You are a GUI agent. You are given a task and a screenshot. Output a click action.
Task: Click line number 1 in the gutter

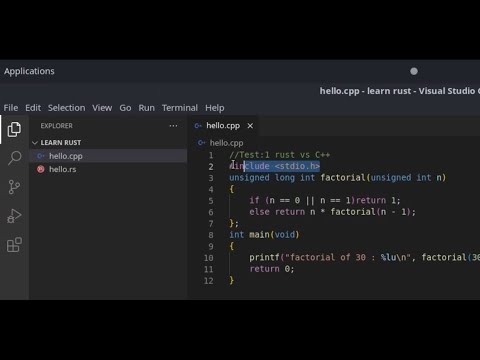211,155
